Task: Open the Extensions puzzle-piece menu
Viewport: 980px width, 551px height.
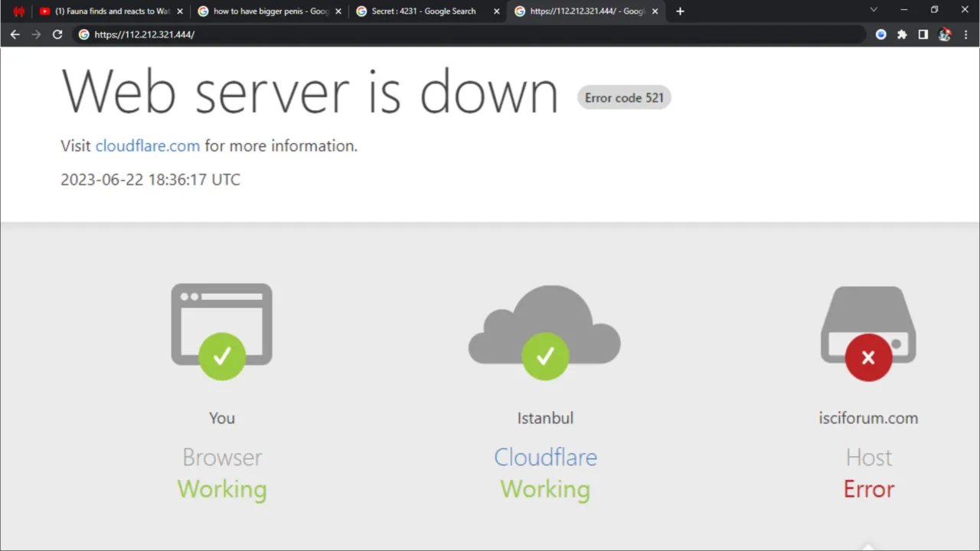Action: click(x=902, y=34)
